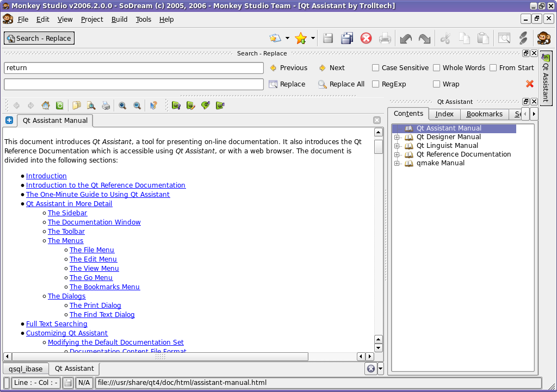The height and width of the screenshot is (392, 557).
Task: Open the Full Text Searching link
Action: [57, 324]
